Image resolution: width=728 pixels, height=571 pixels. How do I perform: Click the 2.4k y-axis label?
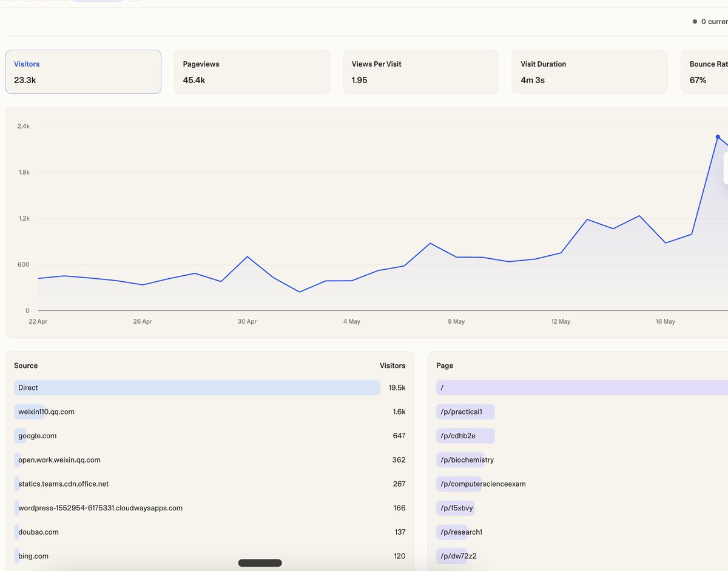click(24, 126)
